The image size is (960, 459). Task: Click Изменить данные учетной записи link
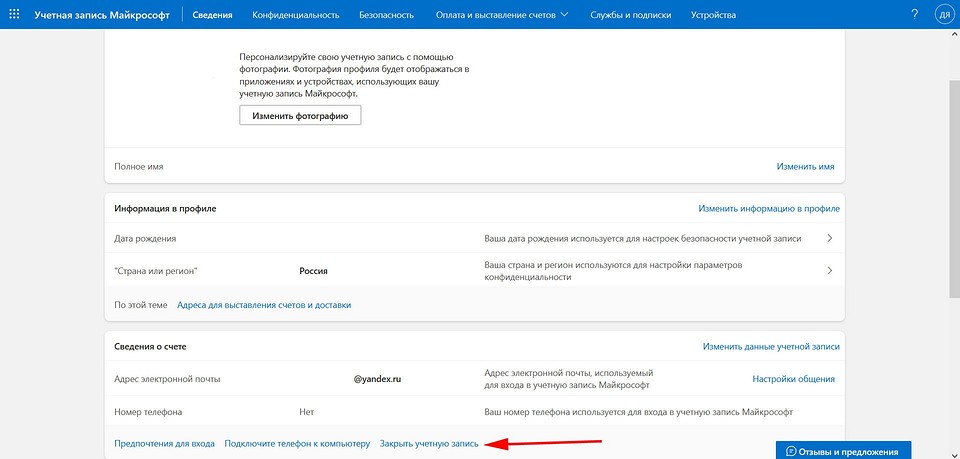[771, 346]
